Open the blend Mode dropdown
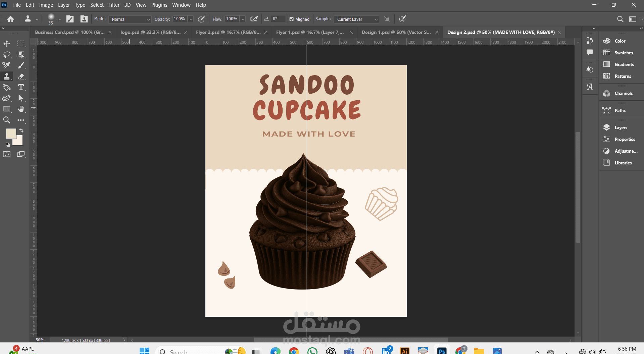This screenshot has height=354, width=644. [130, 19]
